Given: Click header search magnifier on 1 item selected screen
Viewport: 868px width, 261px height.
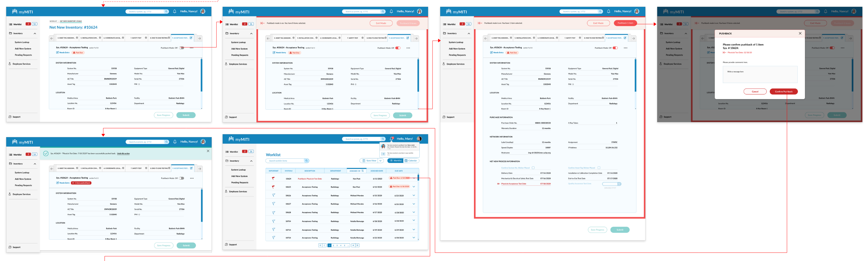Looking at the screenshot, I should pyautogui.click(x=600, y=11).
